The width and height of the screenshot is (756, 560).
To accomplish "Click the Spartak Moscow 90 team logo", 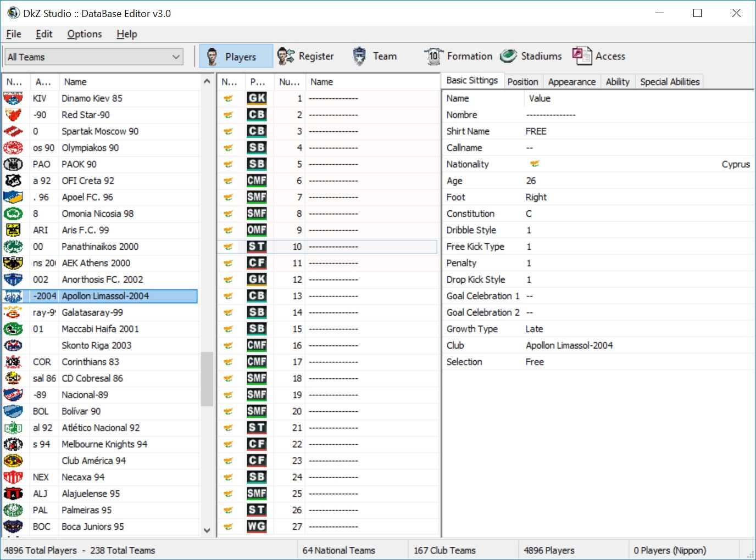I will pos(13,131).
